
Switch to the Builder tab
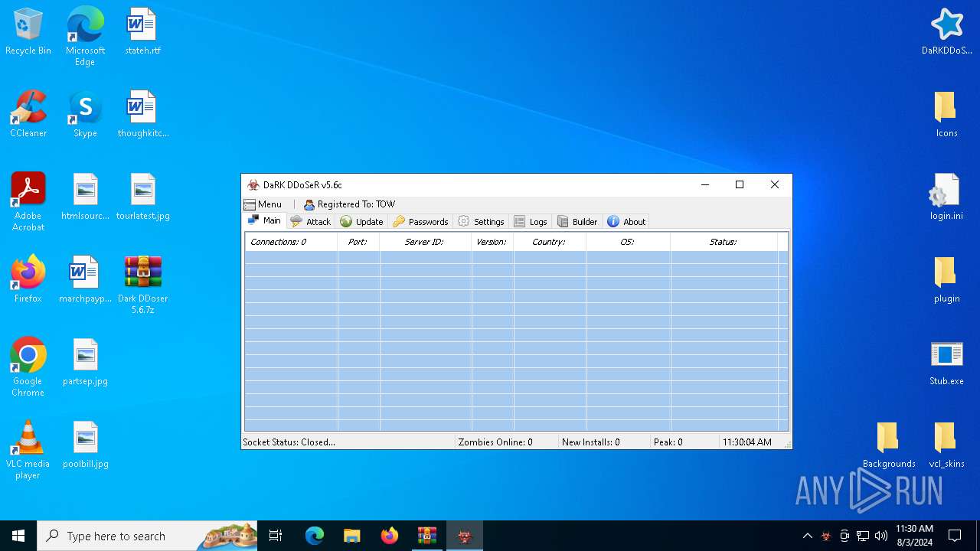[x=577, y=221]
